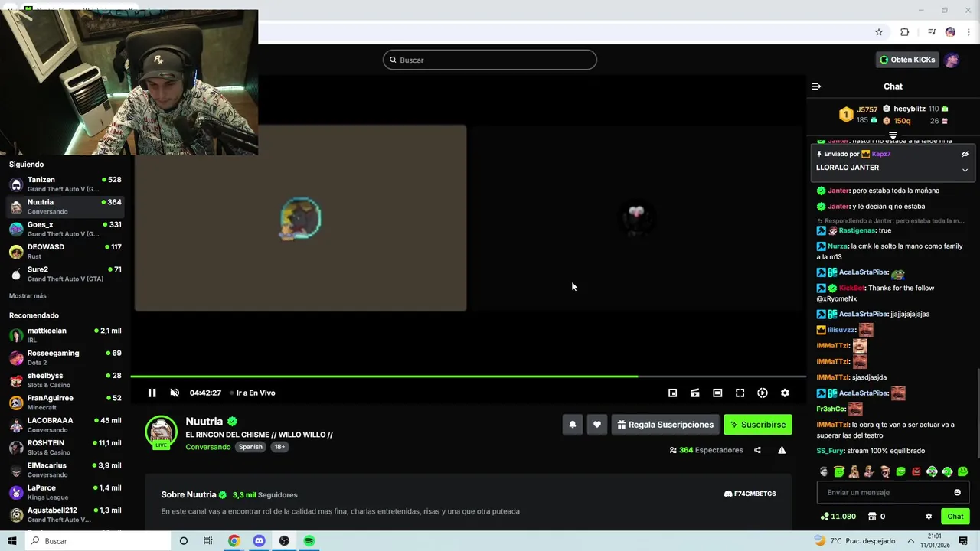Open Sure2 channel in the sidebar
980x551 pixels.
tap(66, 273)
